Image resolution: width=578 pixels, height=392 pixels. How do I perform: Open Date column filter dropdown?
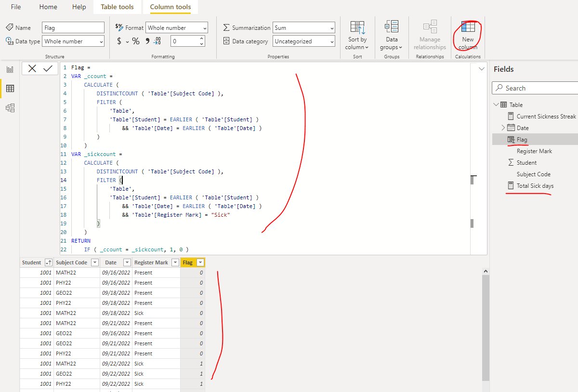pyautogui.click(x=127, y=262)
